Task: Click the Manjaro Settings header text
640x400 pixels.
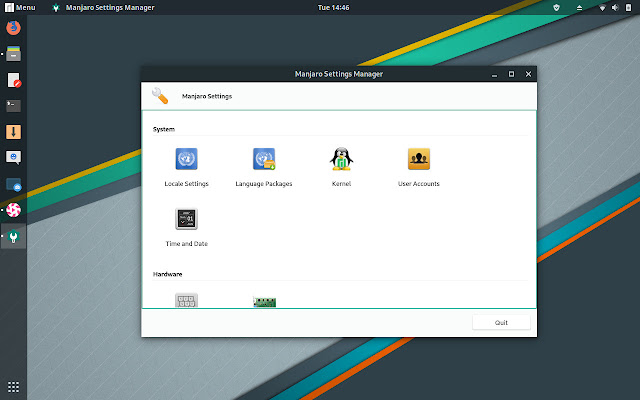Action: 207,96
